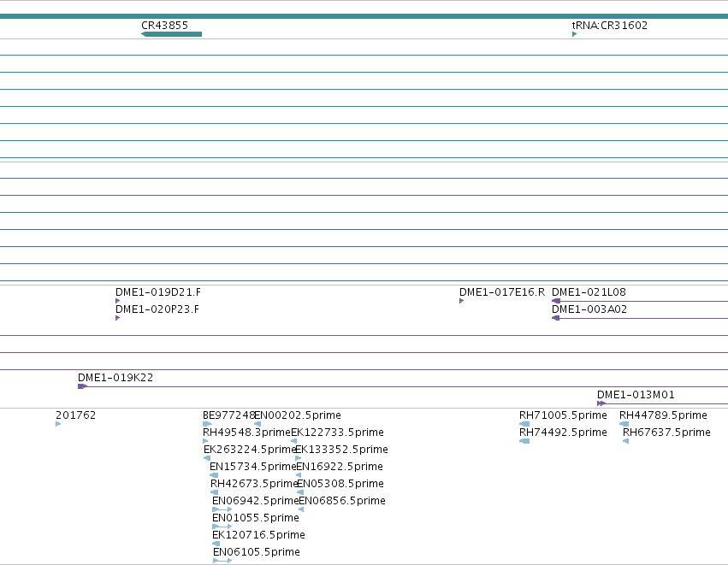728x565 pixels.
Task: Click the EN15734.5prime arrow glyph
Action: [x=214, y=475]
